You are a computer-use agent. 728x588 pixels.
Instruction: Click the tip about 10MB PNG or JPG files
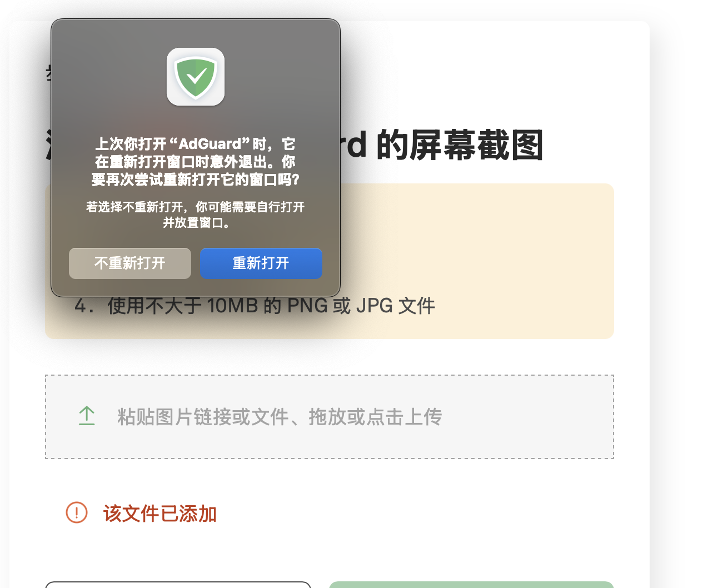click(255, 306)
